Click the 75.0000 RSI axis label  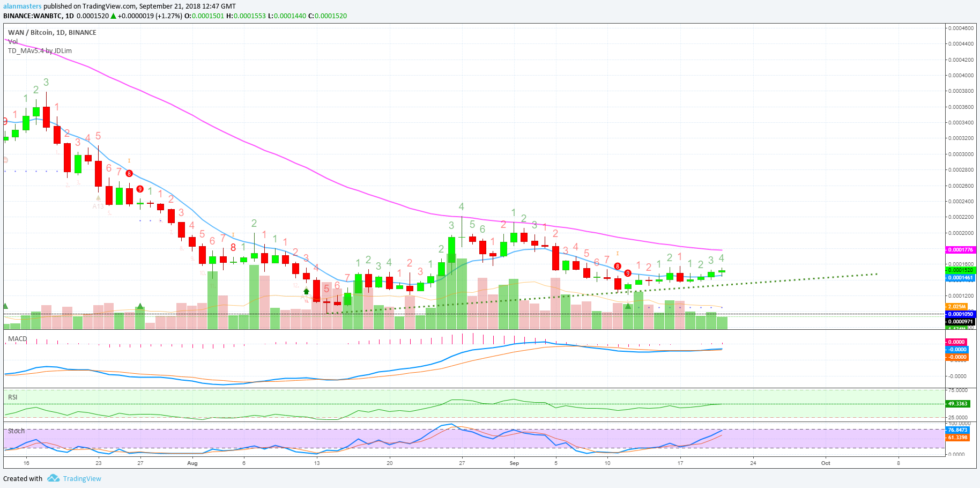(x=958, y=390)
